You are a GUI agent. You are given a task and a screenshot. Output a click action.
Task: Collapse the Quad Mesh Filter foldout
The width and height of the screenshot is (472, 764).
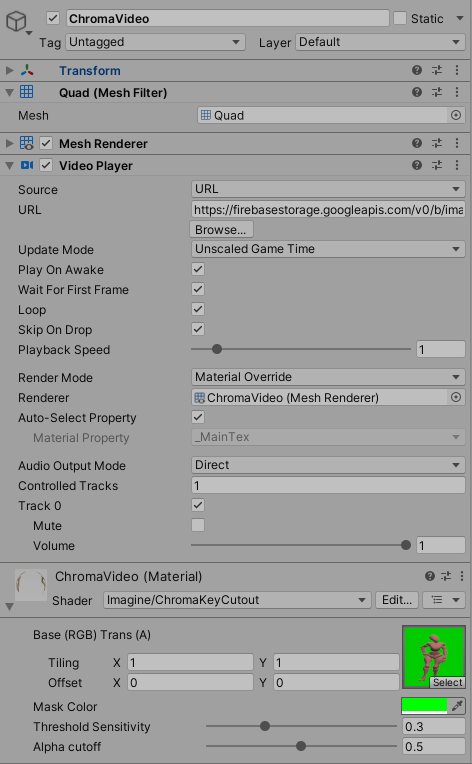pyautogui.click(x=9, y=92)
